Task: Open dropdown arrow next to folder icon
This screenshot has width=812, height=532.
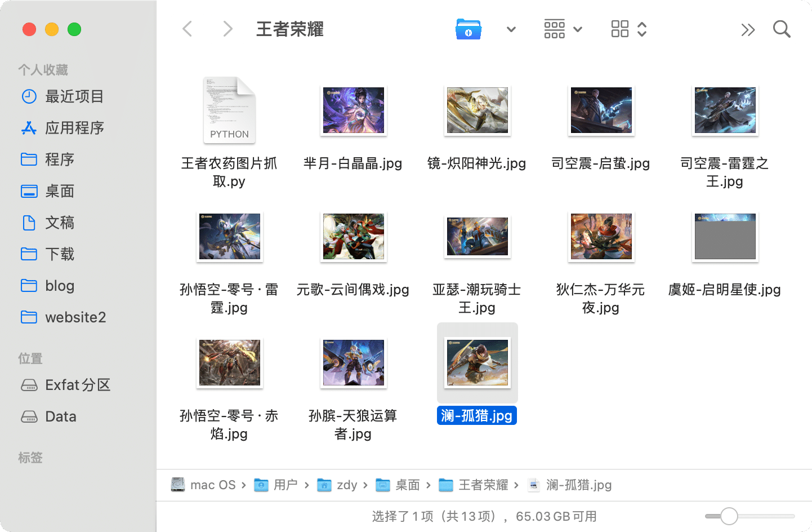Action: point(511,29)
